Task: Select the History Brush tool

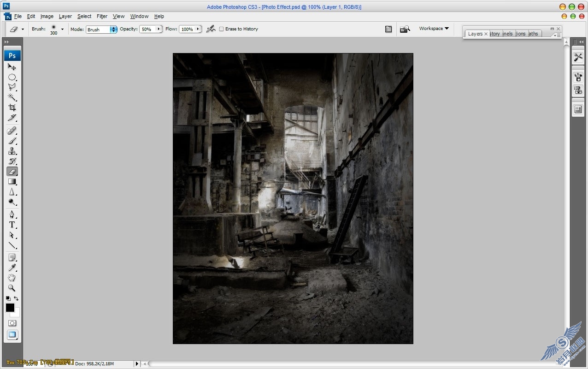Action: click(12, 161)
